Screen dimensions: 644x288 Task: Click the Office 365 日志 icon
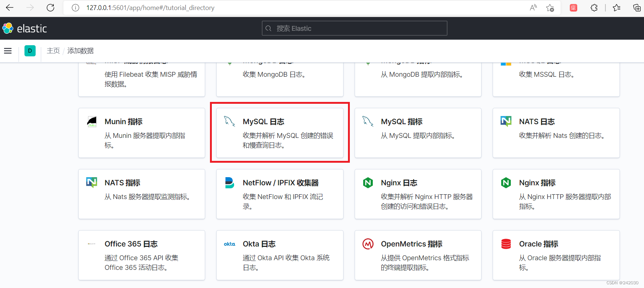[92, 244]
